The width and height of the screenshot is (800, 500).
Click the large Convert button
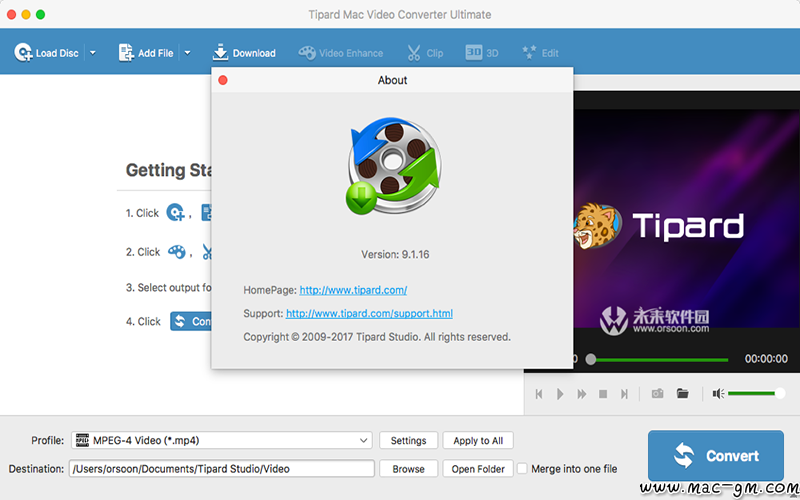pos(716,455)
